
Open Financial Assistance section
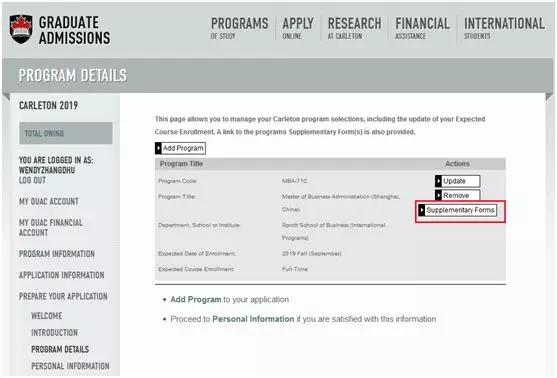(x=422, y=28)
